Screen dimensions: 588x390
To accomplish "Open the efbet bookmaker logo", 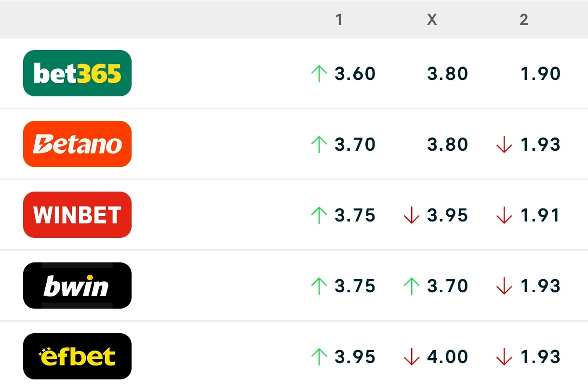I will tap(77, 356).
